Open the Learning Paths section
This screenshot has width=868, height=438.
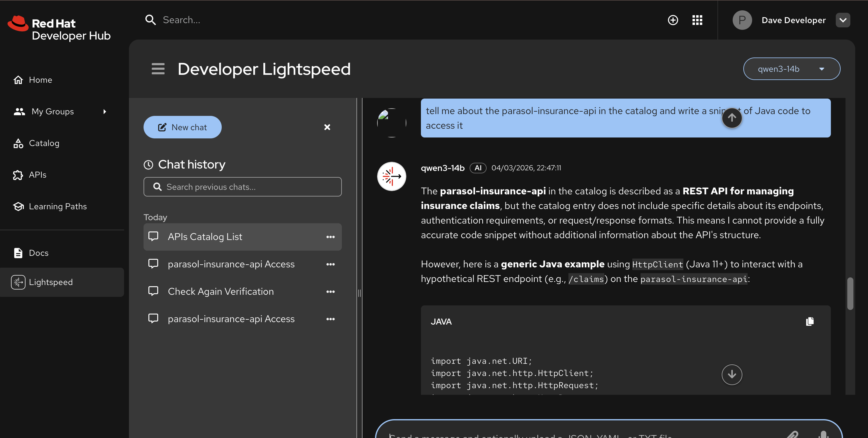pyautogui.click(x=57, y=206)
